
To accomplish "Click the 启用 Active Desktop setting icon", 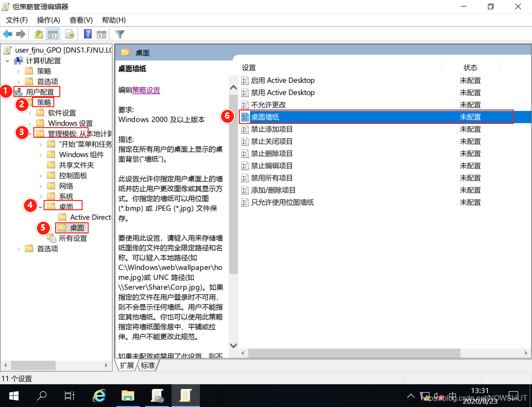I will [245, 80].
